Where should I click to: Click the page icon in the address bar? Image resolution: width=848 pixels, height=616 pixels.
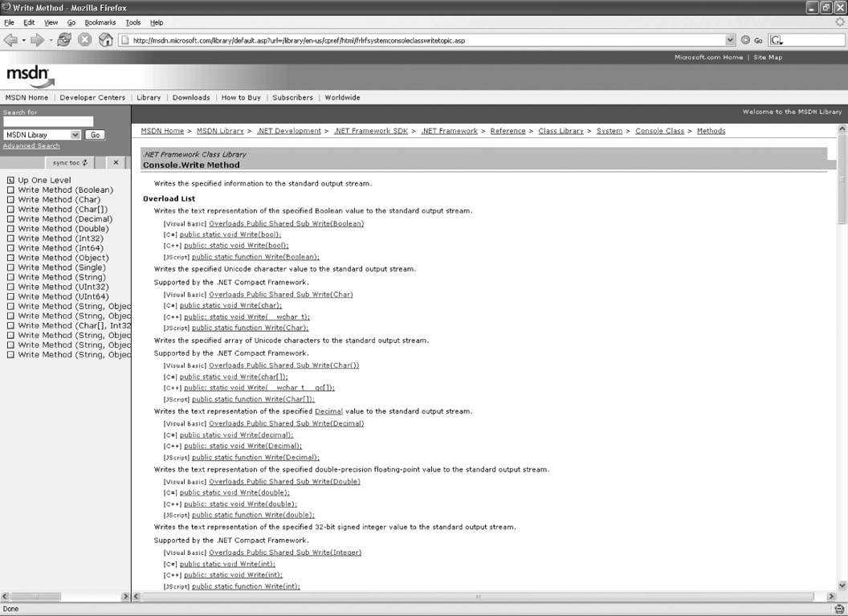[x=125, y=40]
